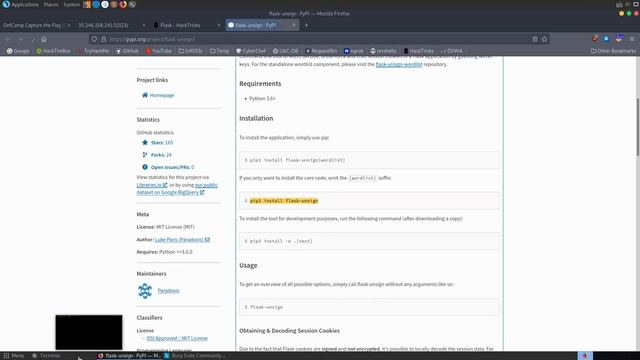Click the blue extension icon in toolbar
The height and width of the screenshot is (360, 640).
(606, 39)
